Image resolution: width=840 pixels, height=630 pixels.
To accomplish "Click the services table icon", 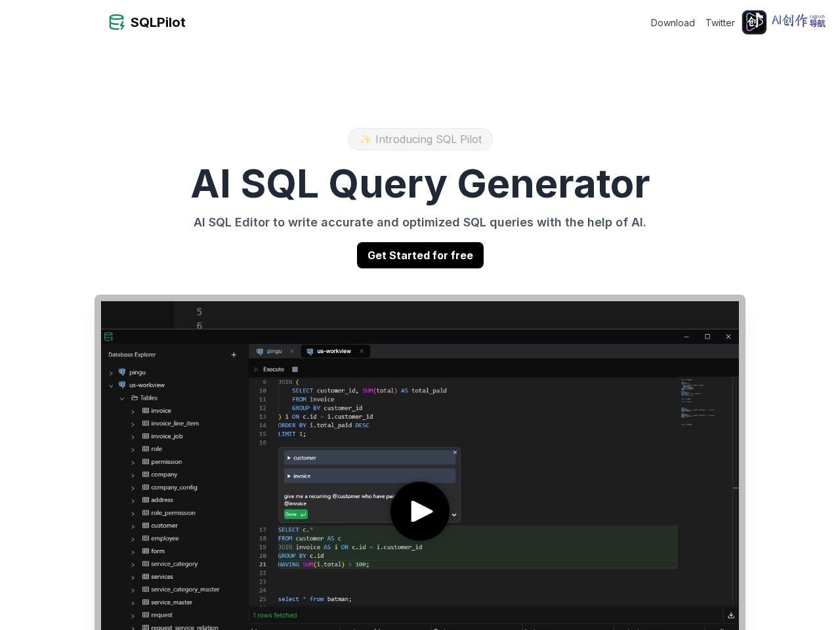I will click(x=146, y=576).
